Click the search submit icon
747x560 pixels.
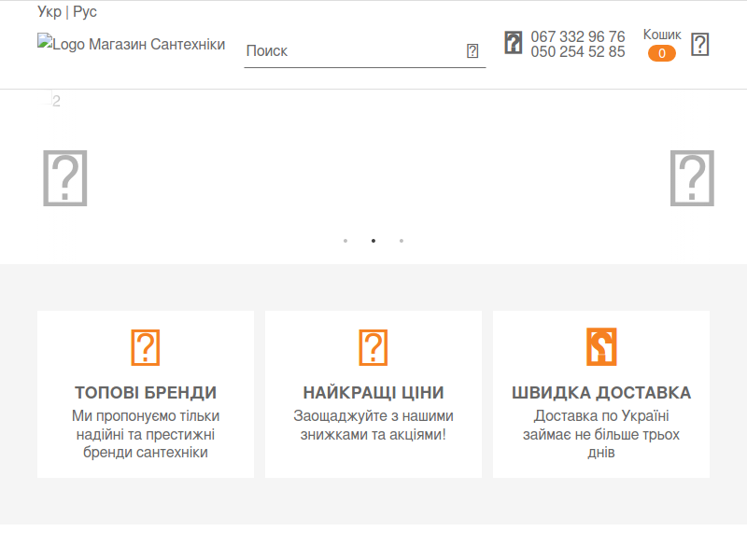472,51
